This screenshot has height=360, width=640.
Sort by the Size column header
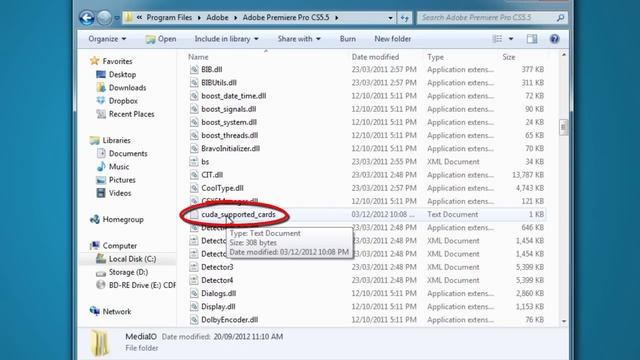[509, 57]
